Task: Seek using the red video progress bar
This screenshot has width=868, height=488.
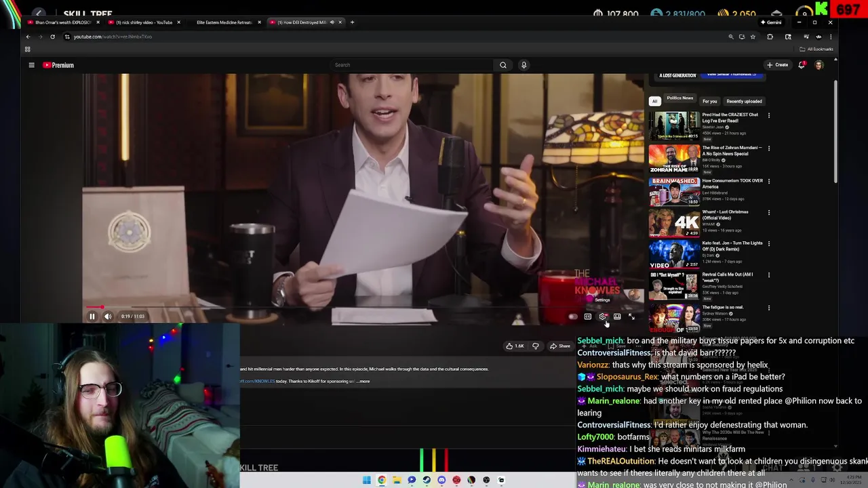Action: [x=365, y=307]
